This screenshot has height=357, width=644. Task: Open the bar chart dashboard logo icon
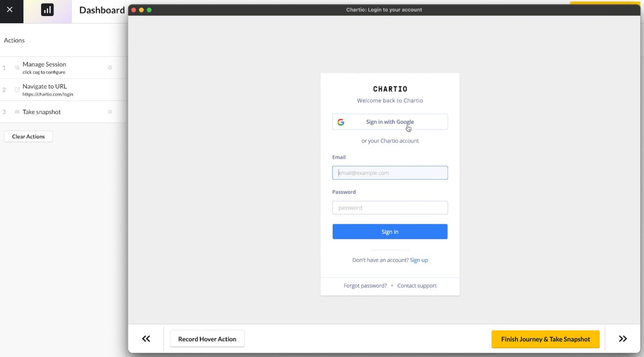[x=47, y=10]
